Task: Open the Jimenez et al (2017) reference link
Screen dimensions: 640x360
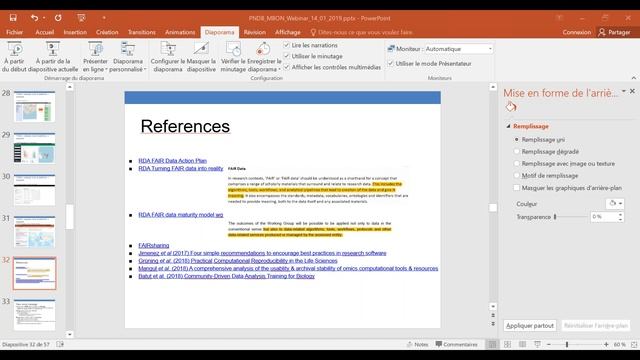Action: tap(262, 253)
